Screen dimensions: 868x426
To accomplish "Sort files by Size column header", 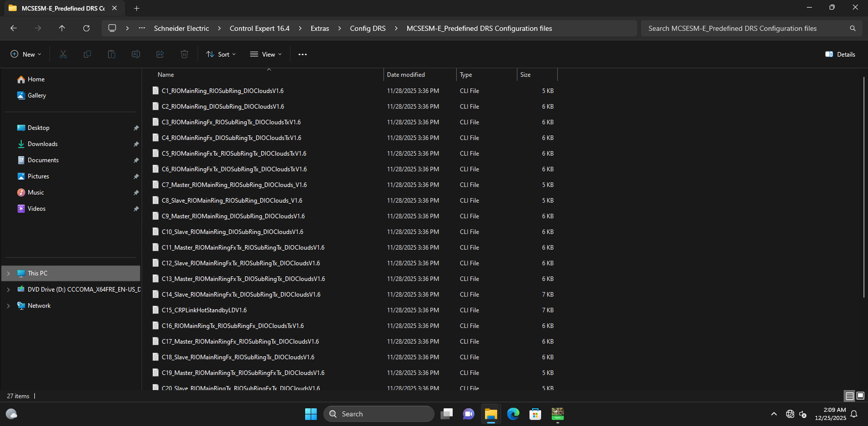I will pyautogui.click(x=537, y=75).
